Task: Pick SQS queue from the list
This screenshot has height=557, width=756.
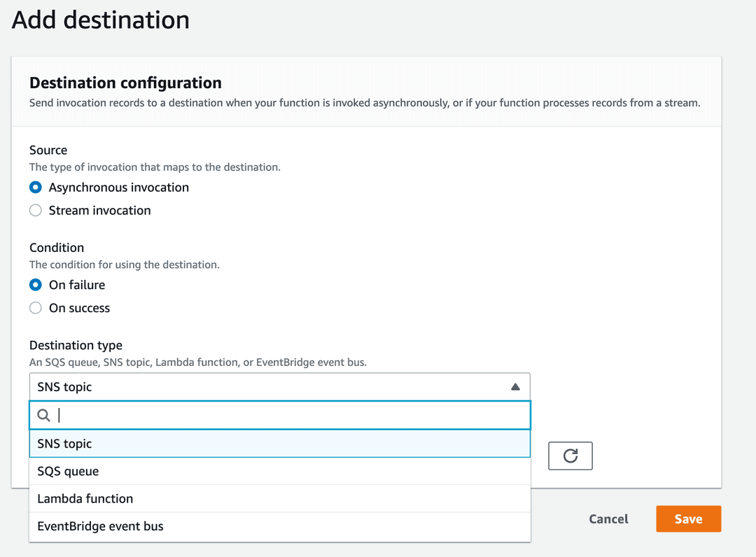Action: tap(279, 471)
